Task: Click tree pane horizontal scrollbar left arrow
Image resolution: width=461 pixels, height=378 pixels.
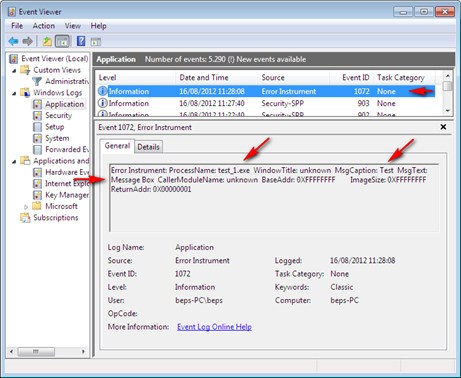Action: click(x=12, y=352)
